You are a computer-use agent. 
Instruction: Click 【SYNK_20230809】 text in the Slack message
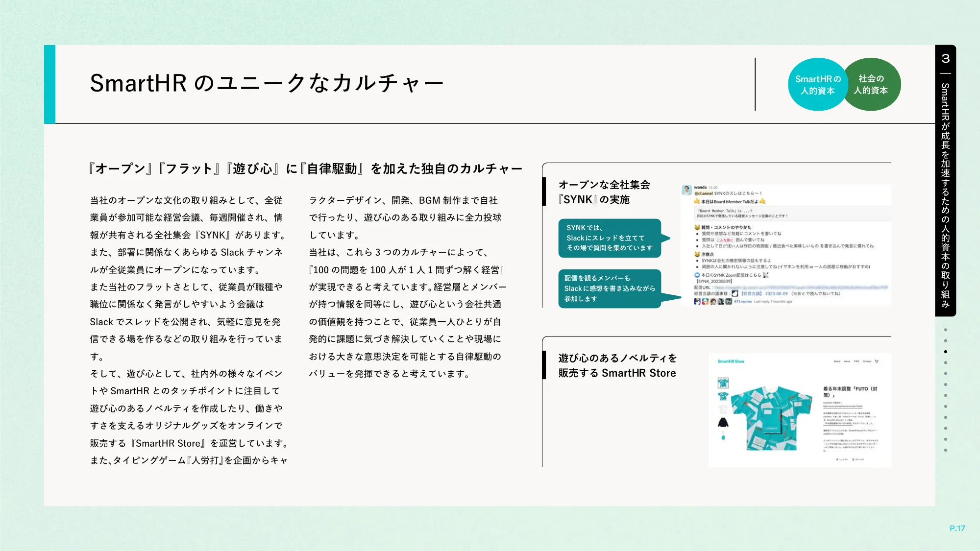[x=714, y=282]
